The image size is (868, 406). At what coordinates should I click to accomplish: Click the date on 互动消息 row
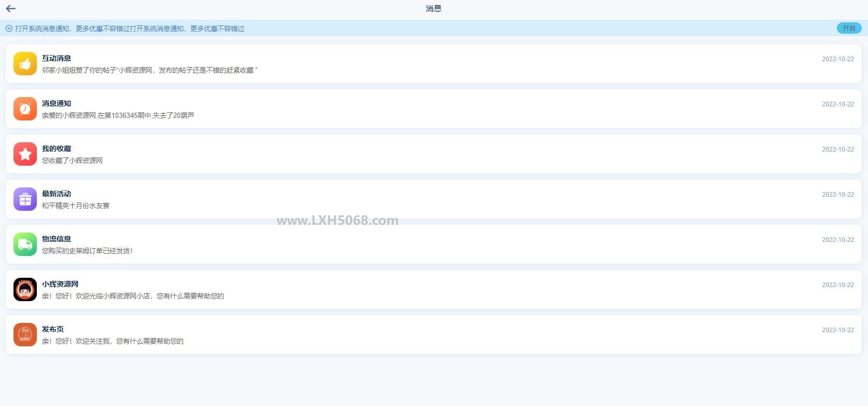[837, 59]
